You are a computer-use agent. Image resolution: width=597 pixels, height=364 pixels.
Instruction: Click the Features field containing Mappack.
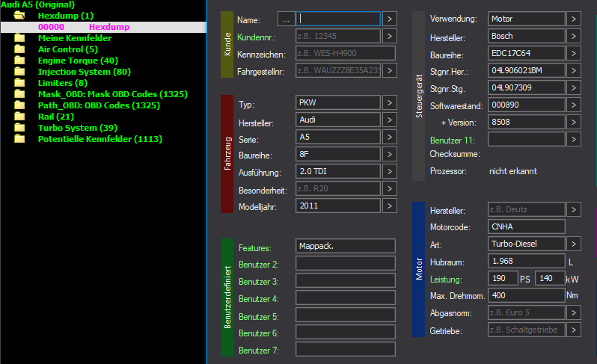click(x=346, y=246)
